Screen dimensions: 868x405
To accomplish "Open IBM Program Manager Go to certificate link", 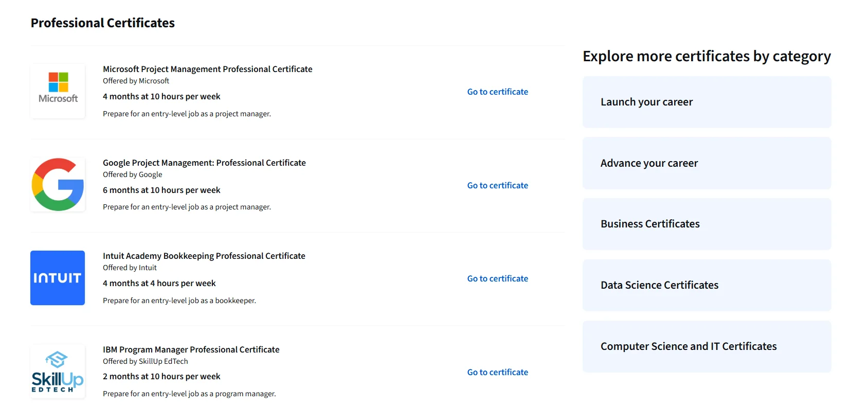I will click(x=497, y=372).
